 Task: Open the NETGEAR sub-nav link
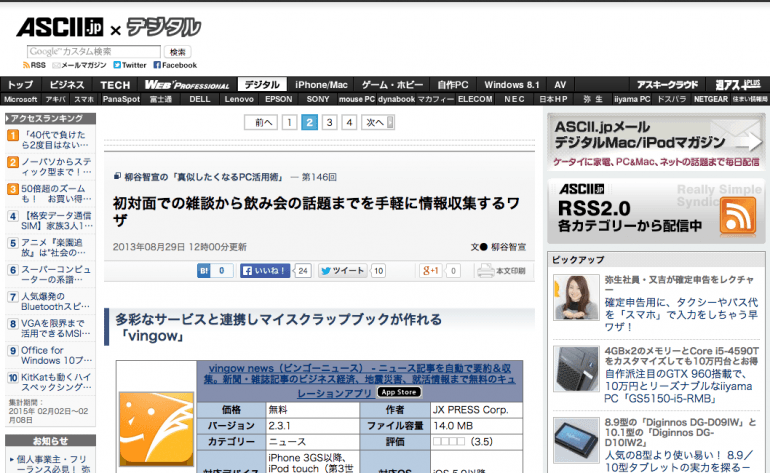[x=711, y=99]
